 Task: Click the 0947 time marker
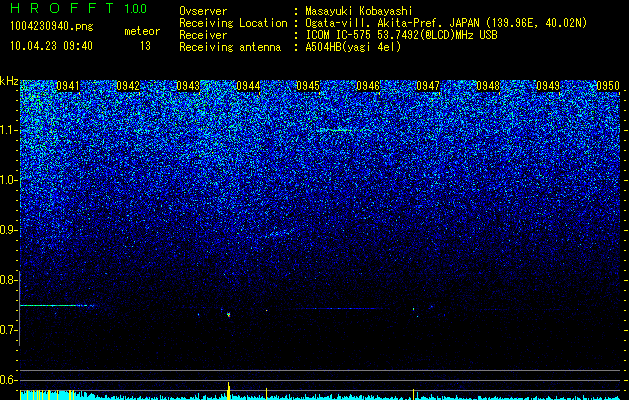click(428, 86)
